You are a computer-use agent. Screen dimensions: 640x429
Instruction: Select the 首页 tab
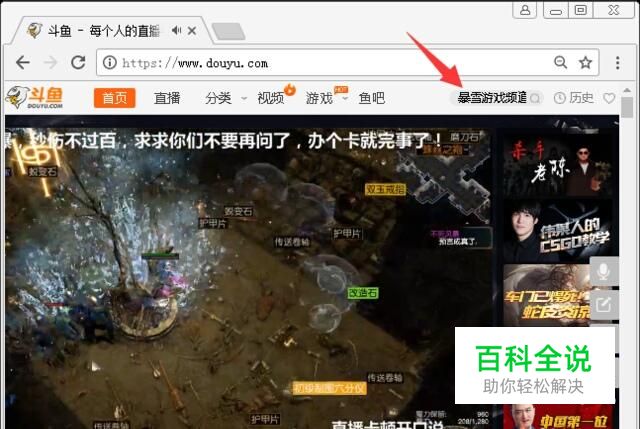tap(114, 98)
